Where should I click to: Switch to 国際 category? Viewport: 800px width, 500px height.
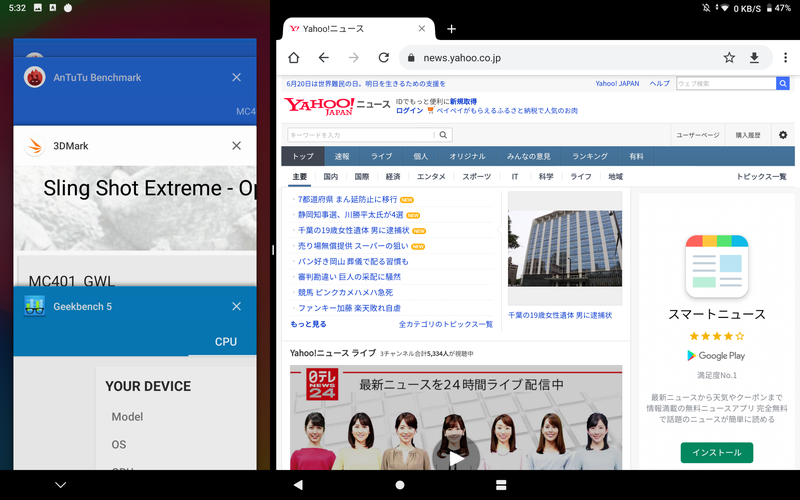tap(362, 177)
